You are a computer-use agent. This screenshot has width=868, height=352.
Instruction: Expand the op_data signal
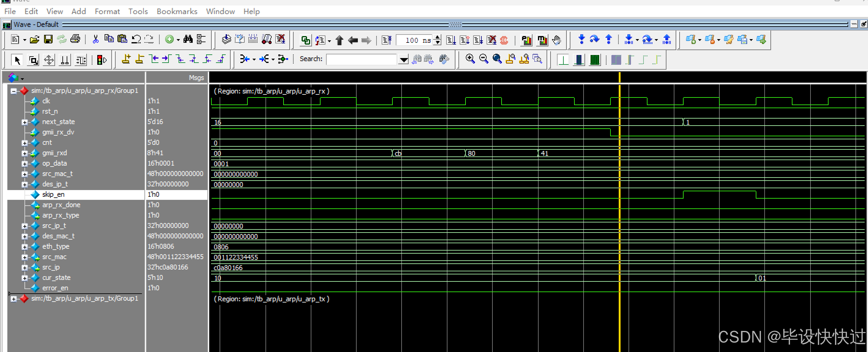click(x=24, y=164)
